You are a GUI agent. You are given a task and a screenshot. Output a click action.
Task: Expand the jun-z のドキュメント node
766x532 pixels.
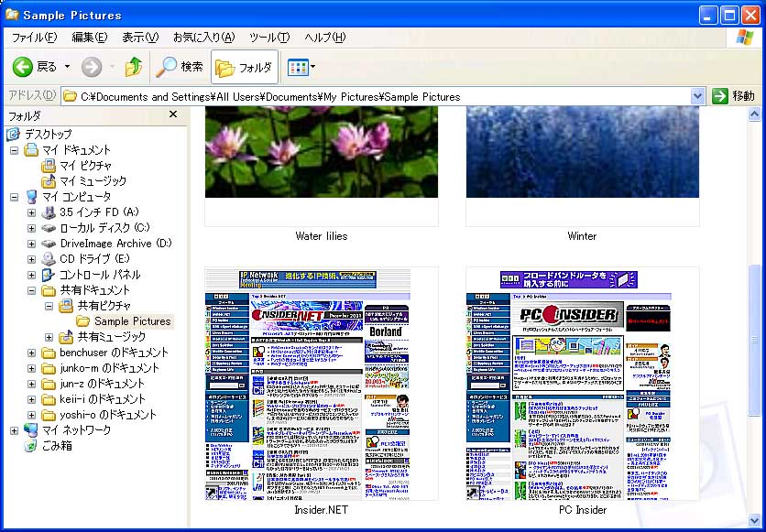click(32, 384)
